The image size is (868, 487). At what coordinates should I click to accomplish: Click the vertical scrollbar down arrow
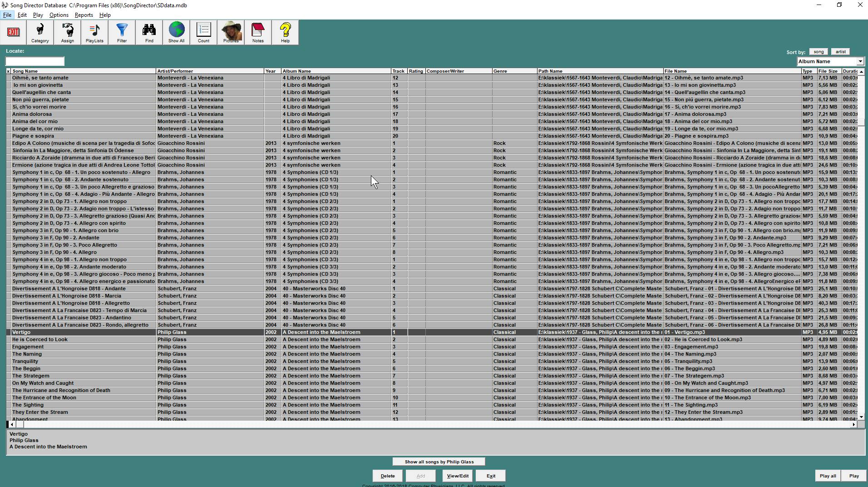coord(861,417)
